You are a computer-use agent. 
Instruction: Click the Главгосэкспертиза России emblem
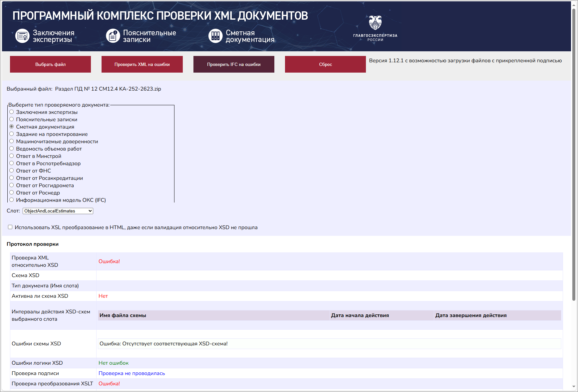click(376, 22)
